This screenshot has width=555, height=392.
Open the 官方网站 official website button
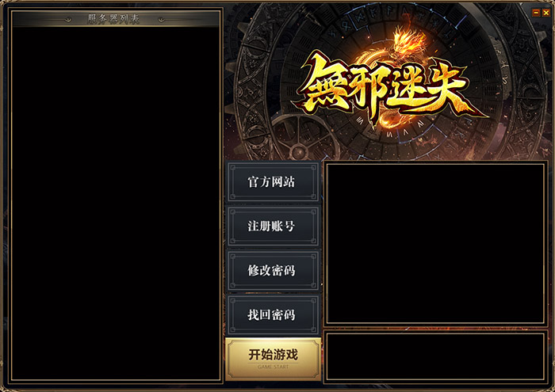click(x=273, y=182)
